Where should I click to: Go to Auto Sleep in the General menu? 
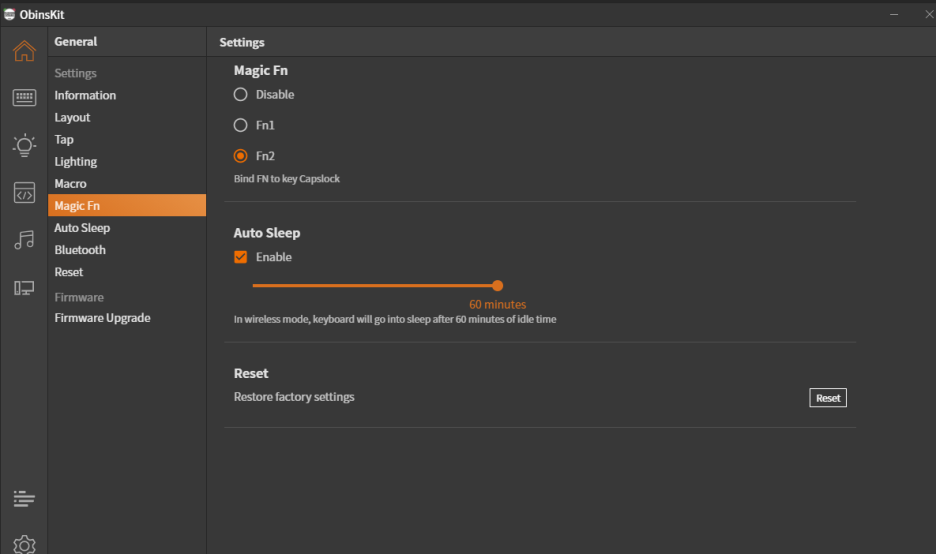point(127,228)
